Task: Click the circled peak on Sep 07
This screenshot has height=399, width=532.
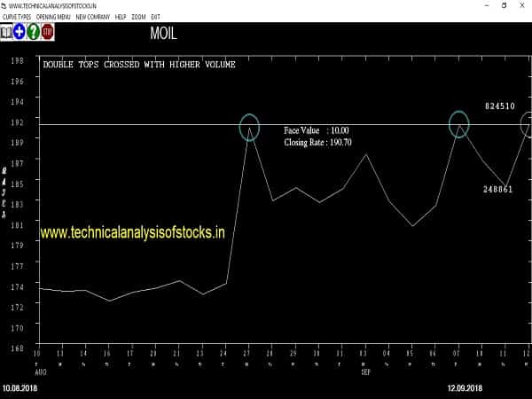Action: 458,123
